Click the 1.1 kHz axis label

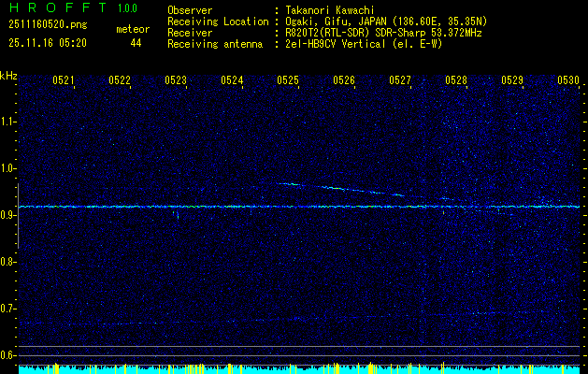point(7,122)
